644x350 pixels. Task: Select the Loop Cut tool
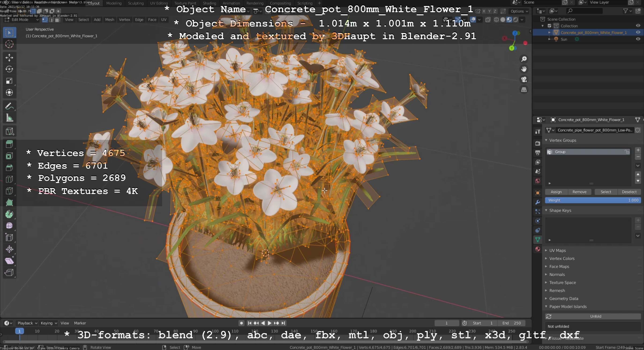(9, 179)
